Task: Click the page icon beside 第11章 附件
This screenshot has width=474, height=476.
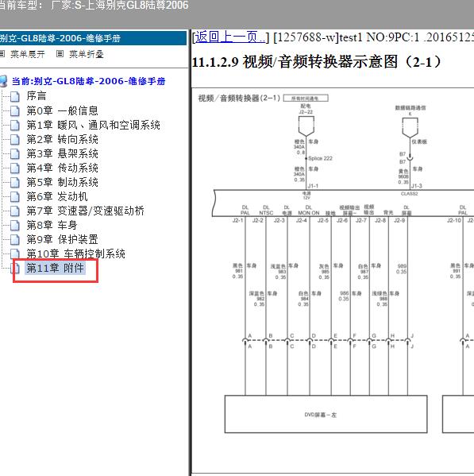Action: click(16, 269)
